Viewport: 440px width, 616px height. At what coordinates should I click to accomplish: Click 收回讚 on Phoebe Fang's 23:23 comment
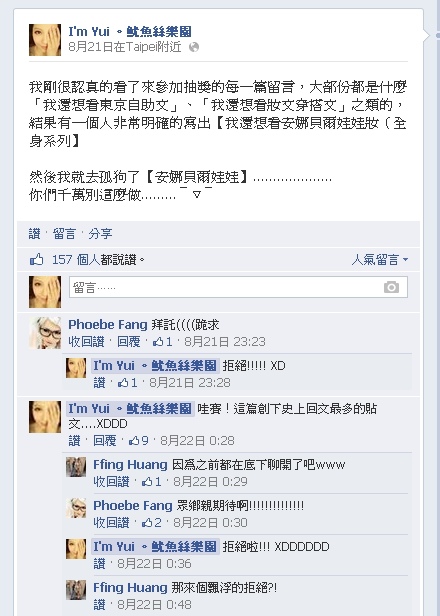pos(86,341)
